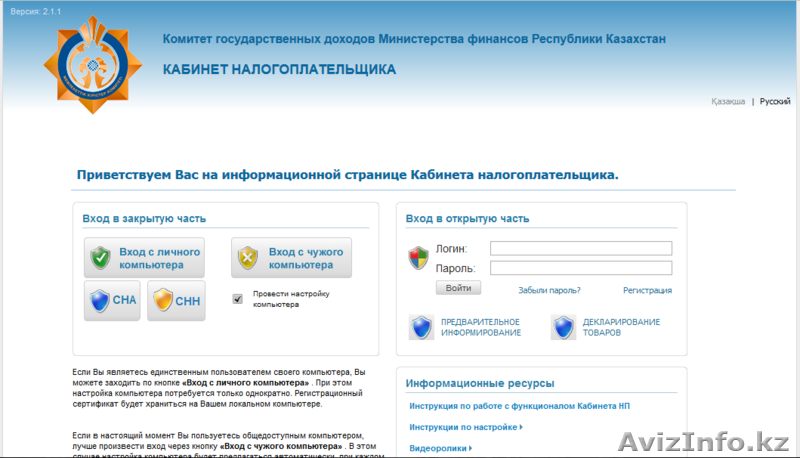The width and height of the screenshot is (800, 458).
Task: Click the Кабинет налогоплательщика header title
Action: [x=279, y=70]
